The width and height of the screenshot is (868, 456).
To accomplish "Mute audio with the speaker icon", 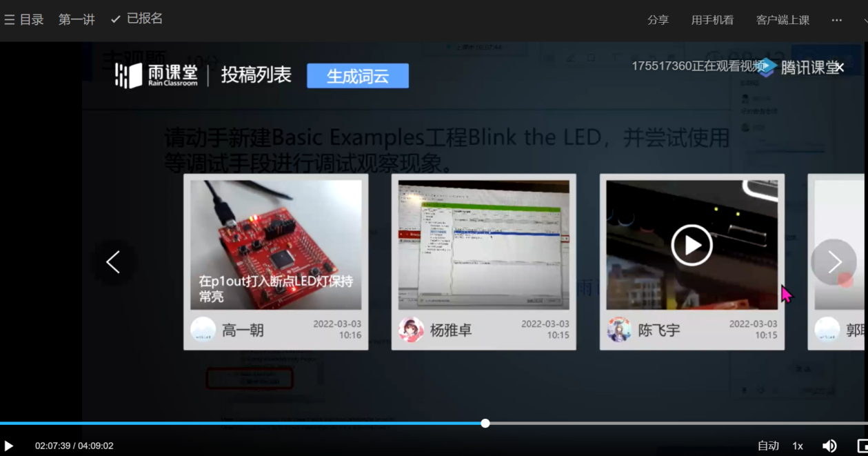I will tap(829, 445).
